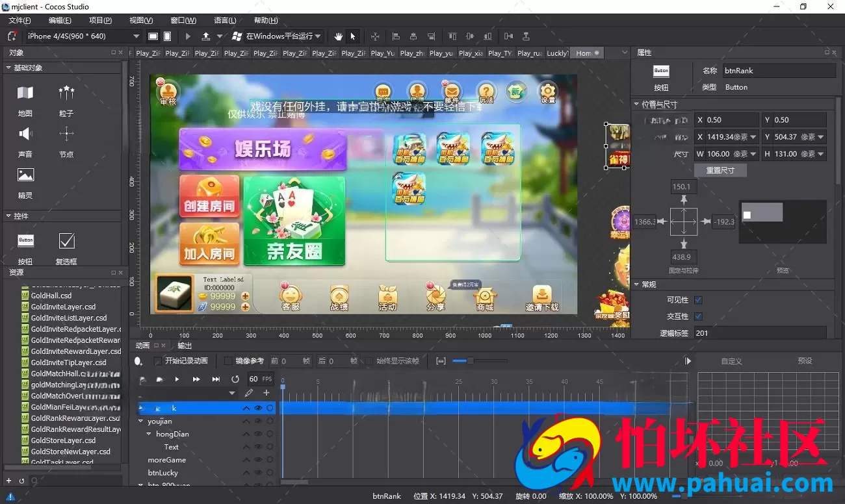845x504 pixels.
Task: Enable the 开始记录动画 checkbox
Action: (x=157, y=361)
